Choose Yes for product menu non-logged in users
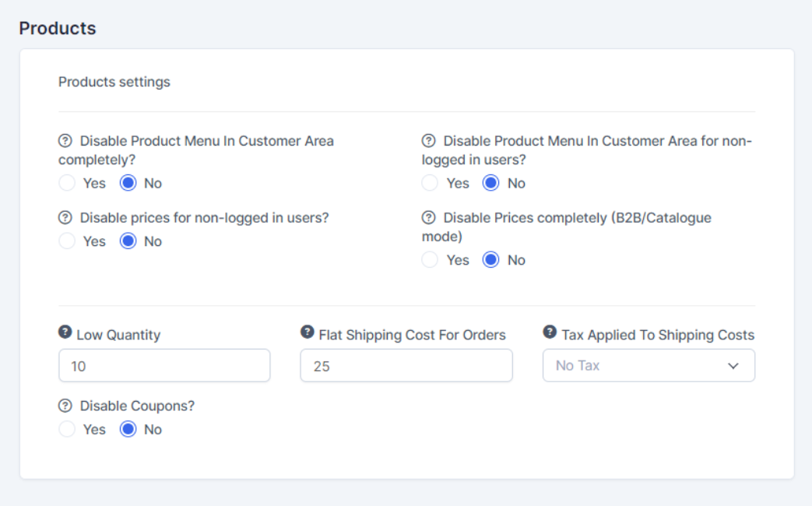The width and height of the screenshot is (812, 506). (430, 183)
